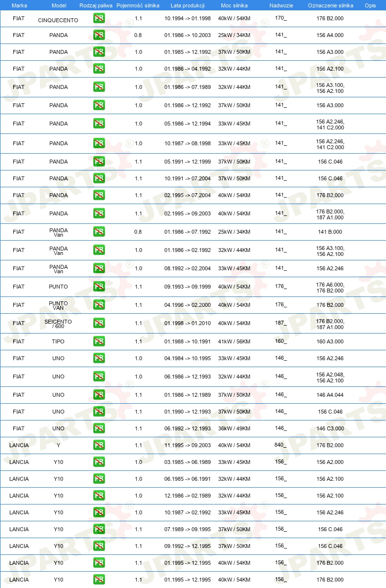The height and width of the screenshot is (588, 386).
Task: Select the 09.1992 -> 12.1995 production years cell
Action: pos(188,546)
